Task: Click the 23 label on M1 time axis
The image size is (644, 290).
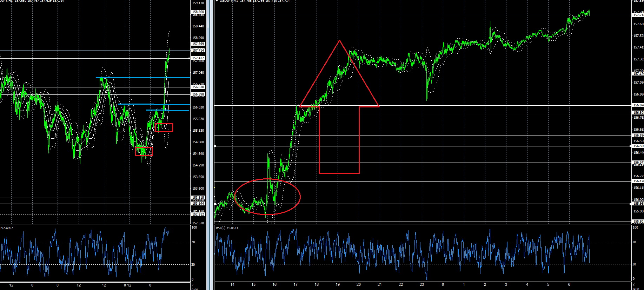Action: pos(422,285)
